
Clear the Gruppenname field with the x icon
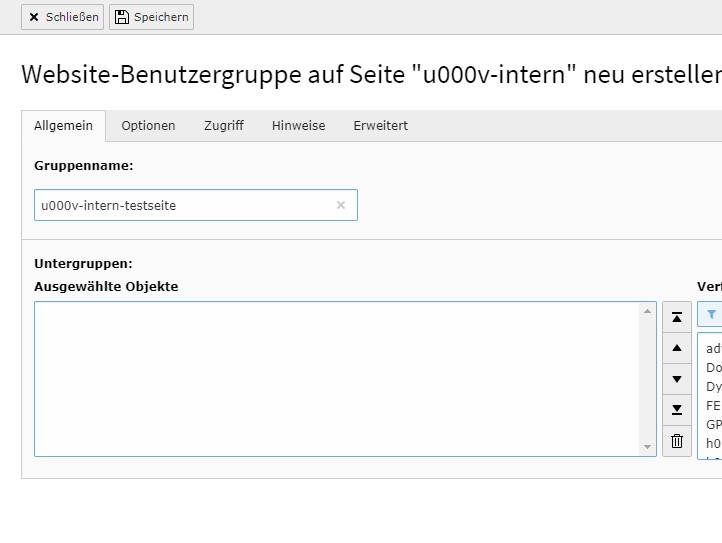340,205
